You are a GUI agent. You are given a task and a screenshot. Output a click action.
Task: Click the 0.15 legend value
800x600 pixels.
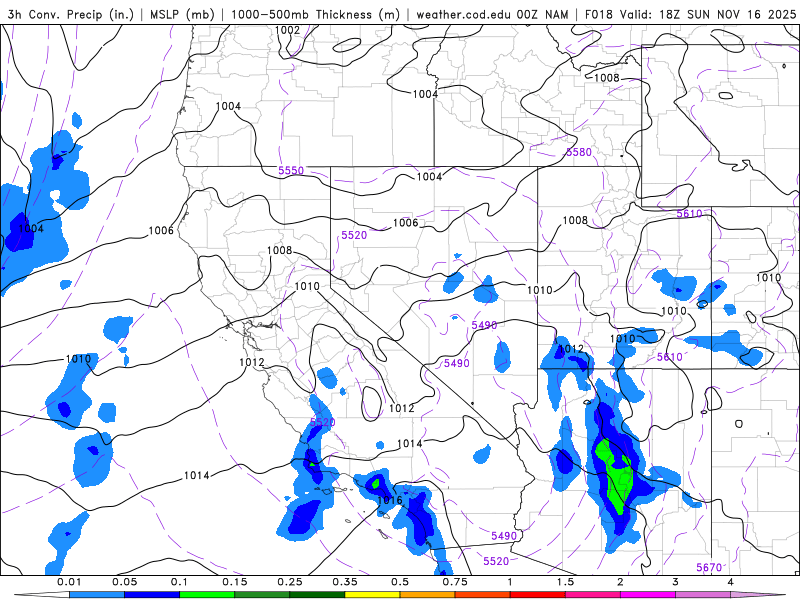pos(235,582)
